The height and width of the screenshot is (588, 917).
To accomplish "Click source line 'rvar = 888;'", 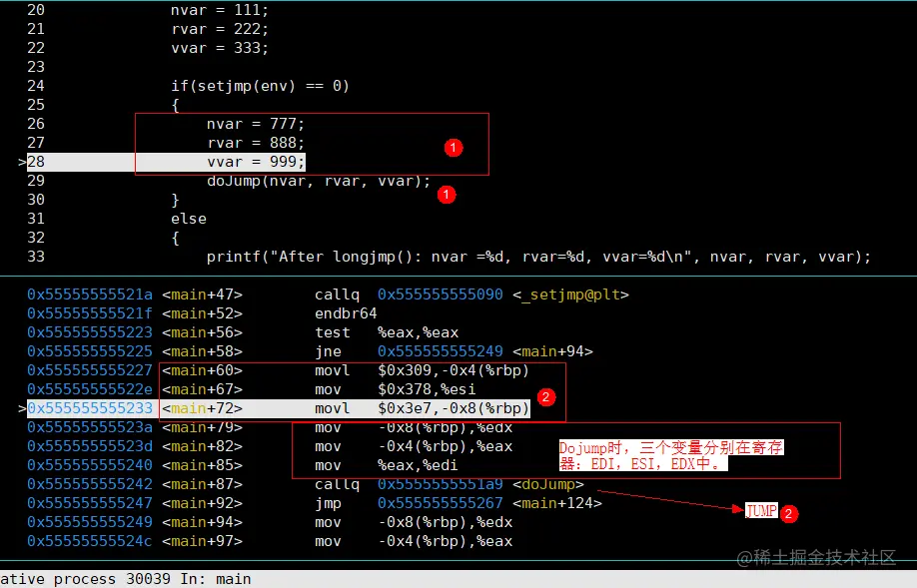I will click(256, 143).
